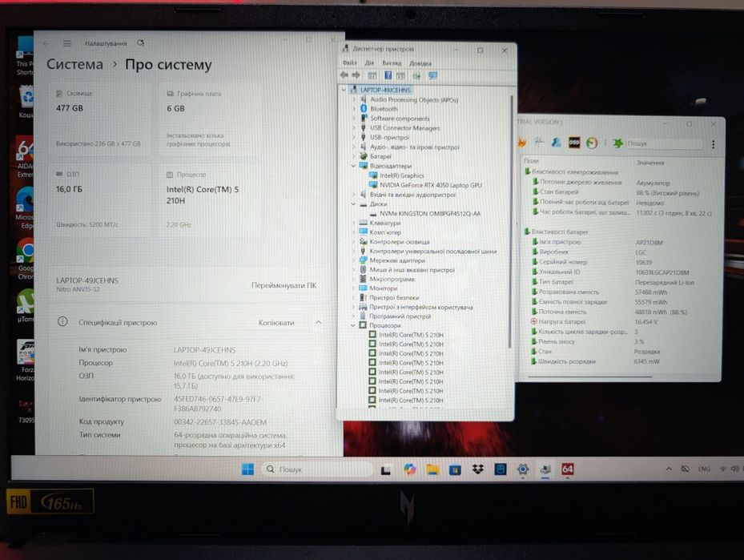This screenshot has height=560, width=744.
Task: Open Task View from the taskbar
Action: click(386, 469)
